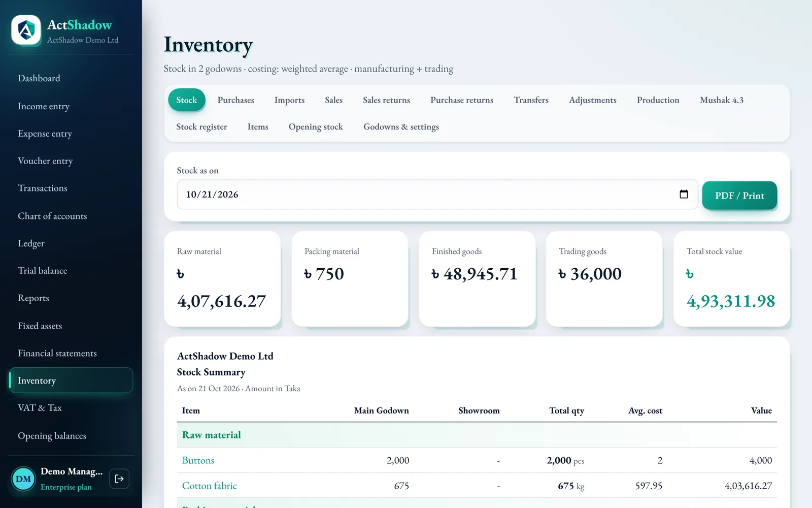The height and width of the screenshot is (508, 812).
Task: Select the Sales tab
Action: (333, 100)
